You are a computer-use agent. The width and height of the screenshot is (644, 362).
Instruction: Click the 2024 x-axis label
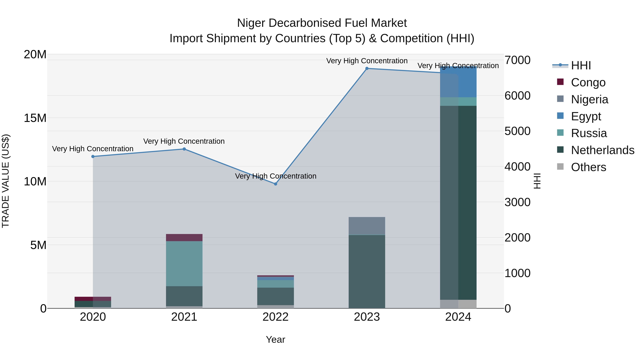click(x=458, y=317)
